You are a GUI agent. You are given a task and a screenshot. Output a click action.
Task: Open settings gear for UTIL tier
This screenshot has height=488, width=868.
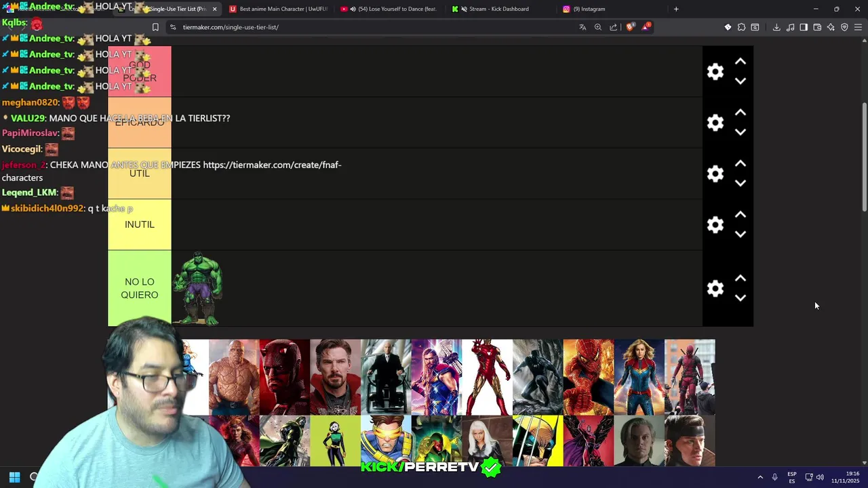[715, 174]
